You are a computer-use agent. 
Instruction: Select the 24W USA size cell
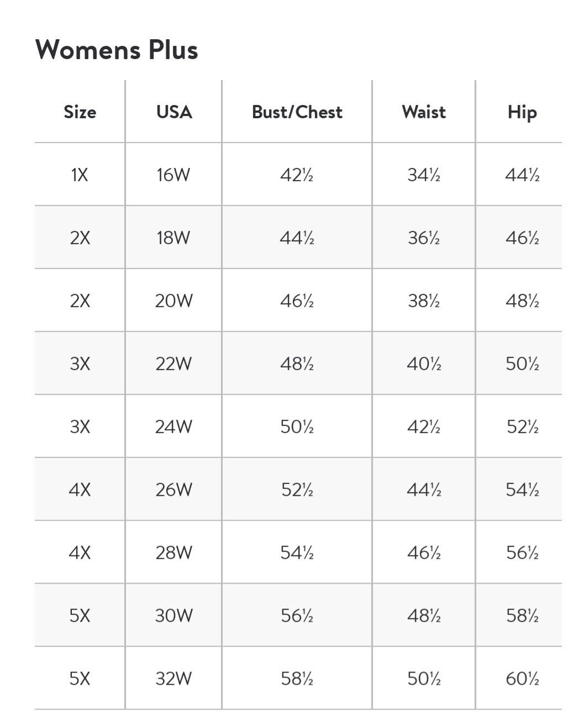pyautogui.click(x=174, y=427)
